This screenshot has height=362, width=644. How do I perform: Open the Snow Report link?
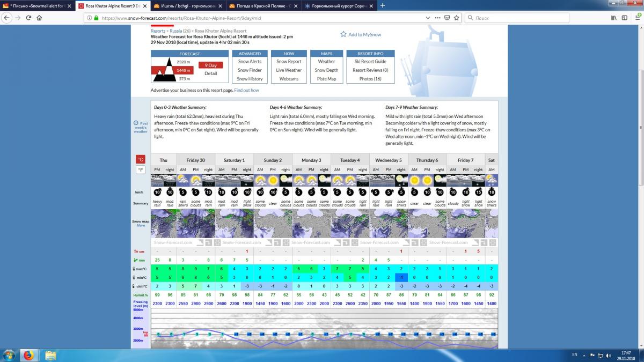[x=289, y=62]
